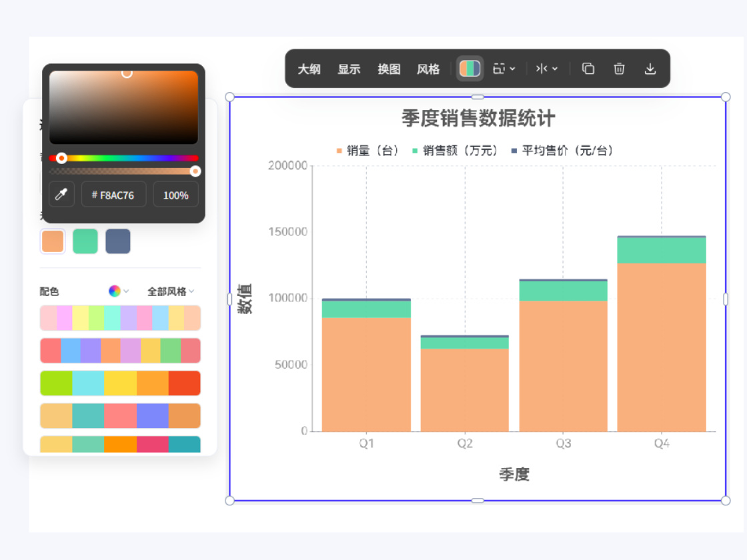Expand the 全部风格 style filter dropdown

(167, 291)
